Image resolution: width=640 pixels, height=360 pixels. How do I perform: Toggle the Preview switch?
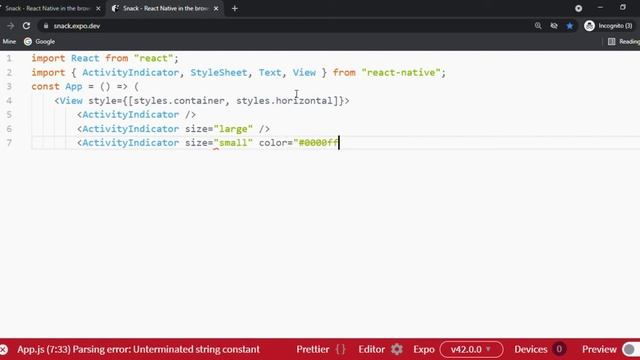[x=631, y=349]
